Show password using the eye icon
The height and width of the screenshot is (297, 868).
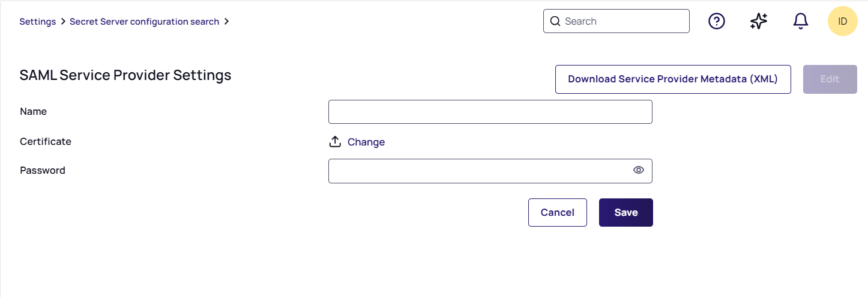pos(638,170)
